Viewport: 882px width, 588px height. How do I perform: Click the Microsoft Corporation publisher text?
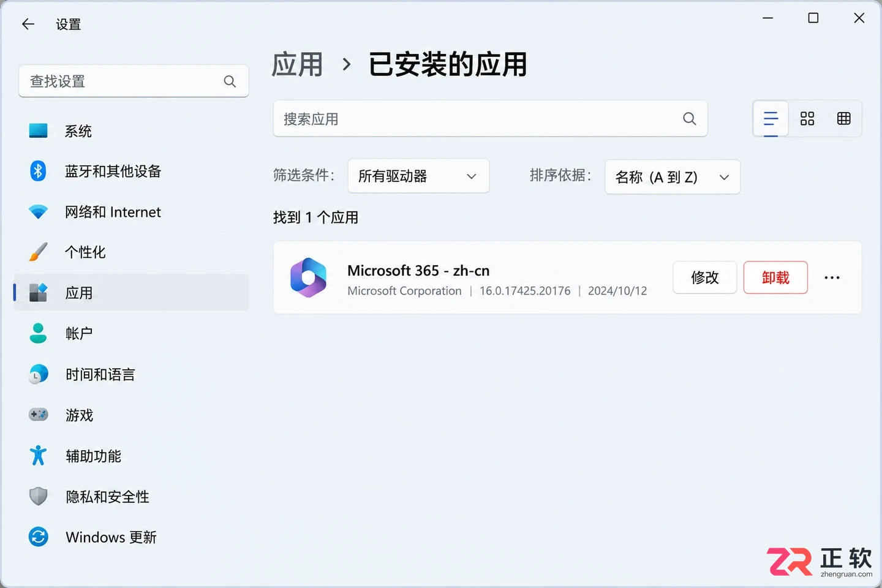point(404,291)
